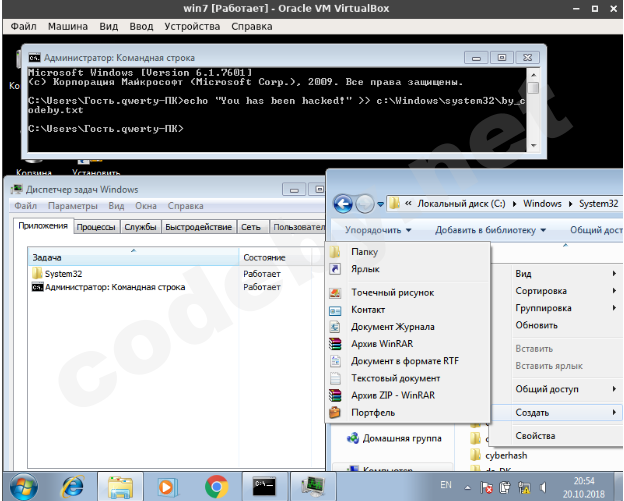This screenshot has height=501, width=624.
Task: Open recent locations dropdown arrow in Explorer
Action: (380, 205)
